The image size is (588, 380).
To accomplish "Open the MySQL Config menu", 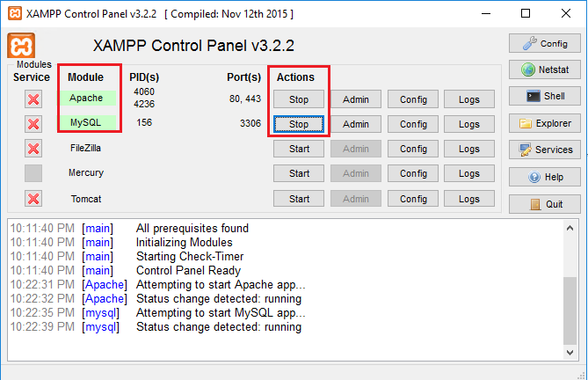I will 413,124.
